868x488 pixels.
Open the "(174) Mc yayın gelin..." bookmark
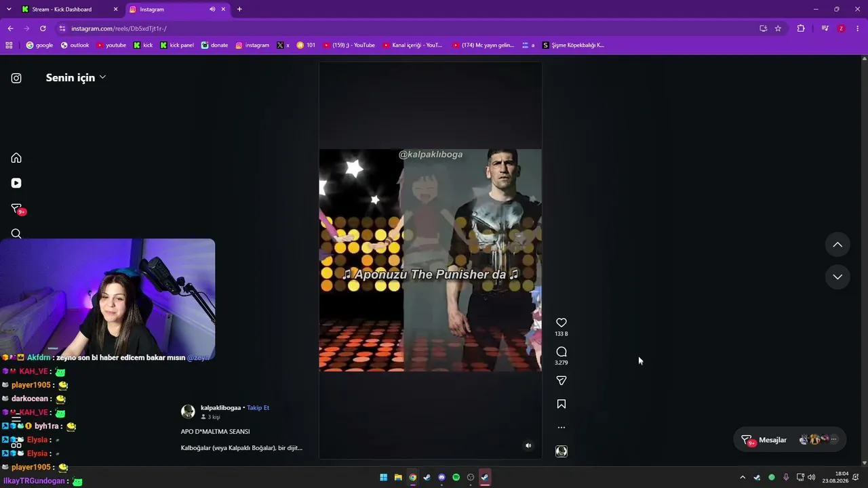click(x=484, y=45)
